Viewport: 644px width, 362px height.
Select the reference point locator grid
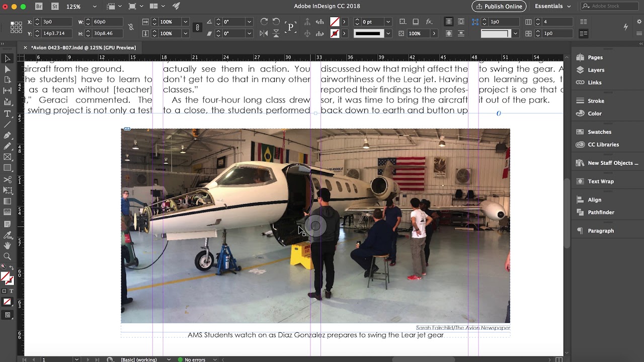click(x=16, y=27)
